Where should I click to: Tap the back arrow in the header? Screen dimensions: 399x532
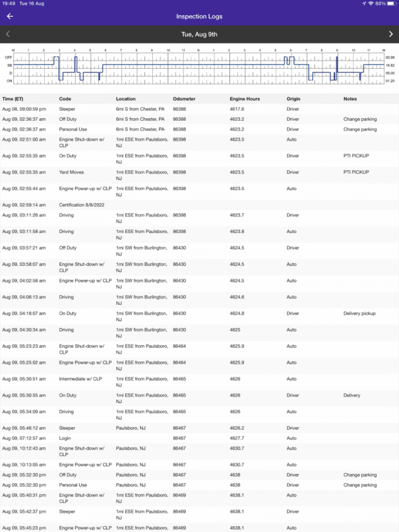(10, 17)
